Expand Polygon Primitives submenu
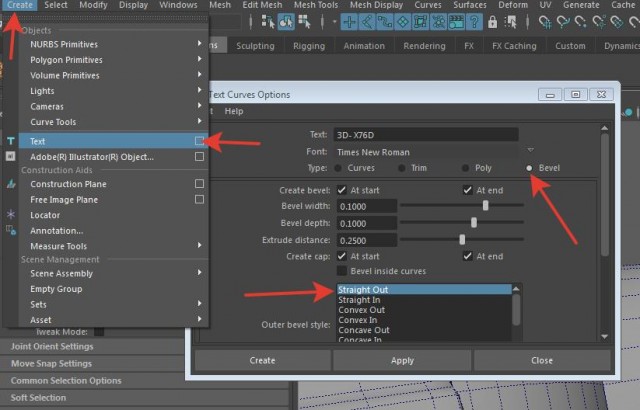This screenshot has width=640, height=410. coord(199,59)
